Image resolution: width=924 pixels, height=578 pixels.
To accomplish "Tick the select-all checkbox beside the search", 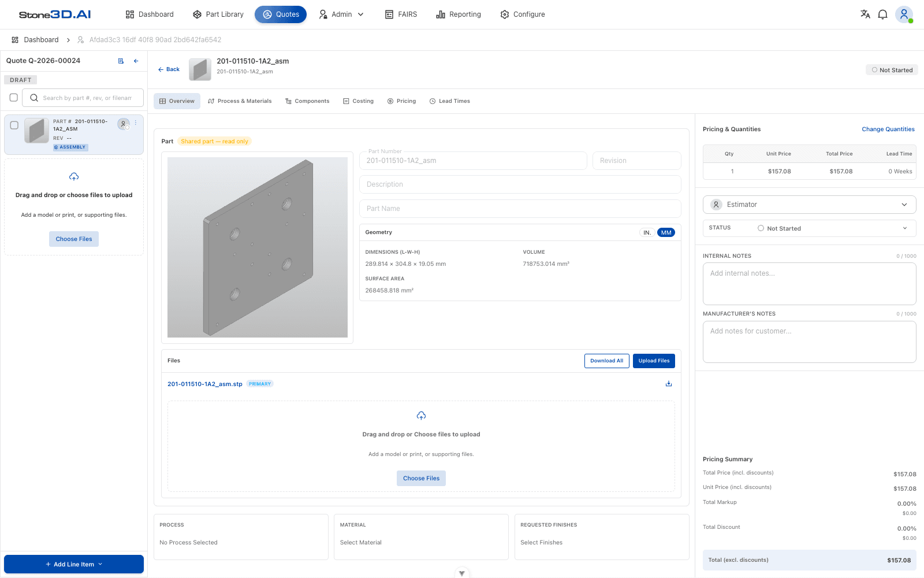I will pos(14,98).
